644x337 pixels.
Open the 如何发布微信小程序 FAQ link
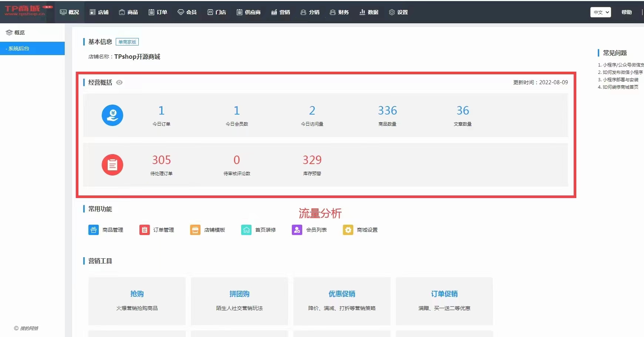pos(622,72)
